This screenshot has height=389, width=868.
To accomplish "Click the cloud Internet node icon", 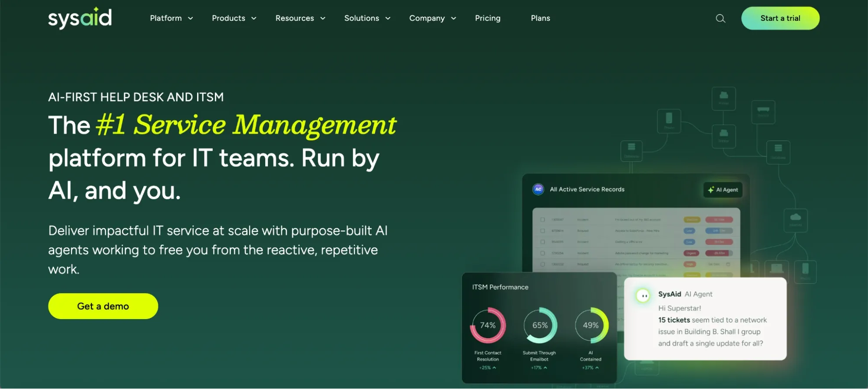I will point(795,217).
